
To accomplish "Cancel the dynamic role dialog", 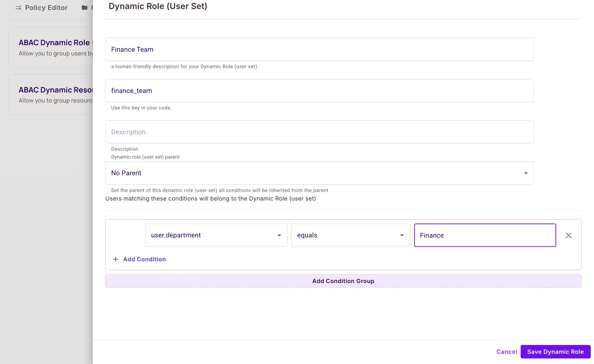I will [x=506, y=352].
